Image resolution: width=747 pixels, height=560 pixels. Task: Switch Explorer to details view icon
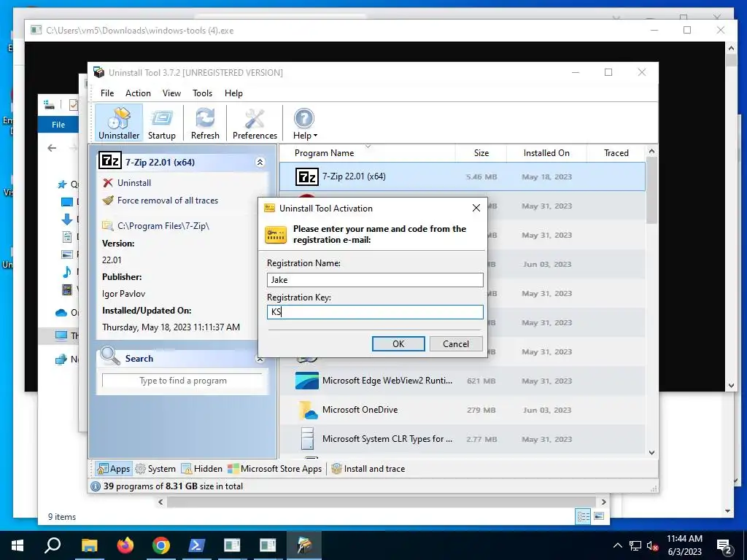[x=583, y=516]
